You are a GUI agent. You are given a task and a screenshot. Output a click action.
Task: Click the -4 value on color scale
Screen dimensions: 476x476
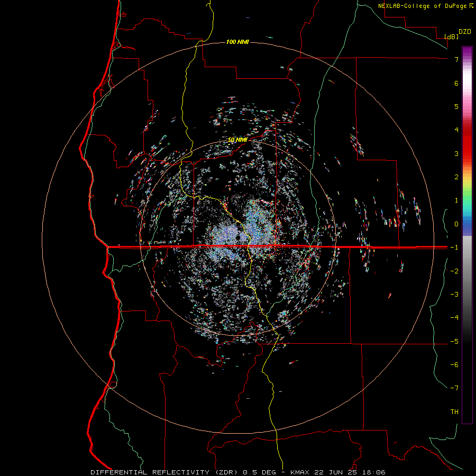[454, 317]
